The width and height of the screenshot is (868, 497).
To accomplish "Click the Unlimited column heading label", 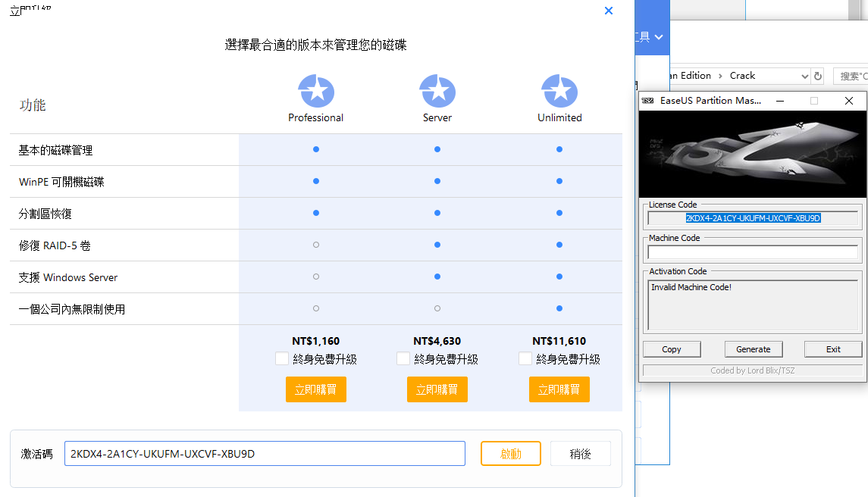I will pyautogui.click(x=559, y=118).
